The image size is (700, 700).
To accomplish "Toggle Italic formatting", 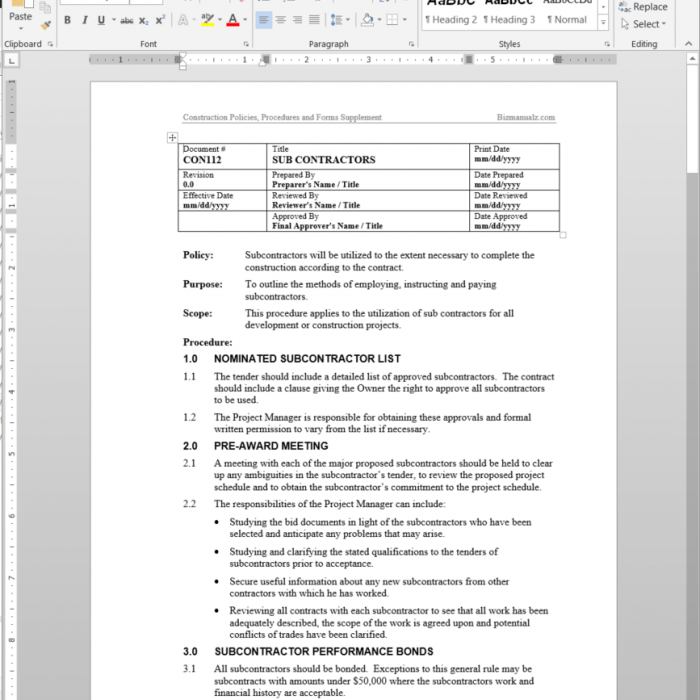I will (84, 20).
